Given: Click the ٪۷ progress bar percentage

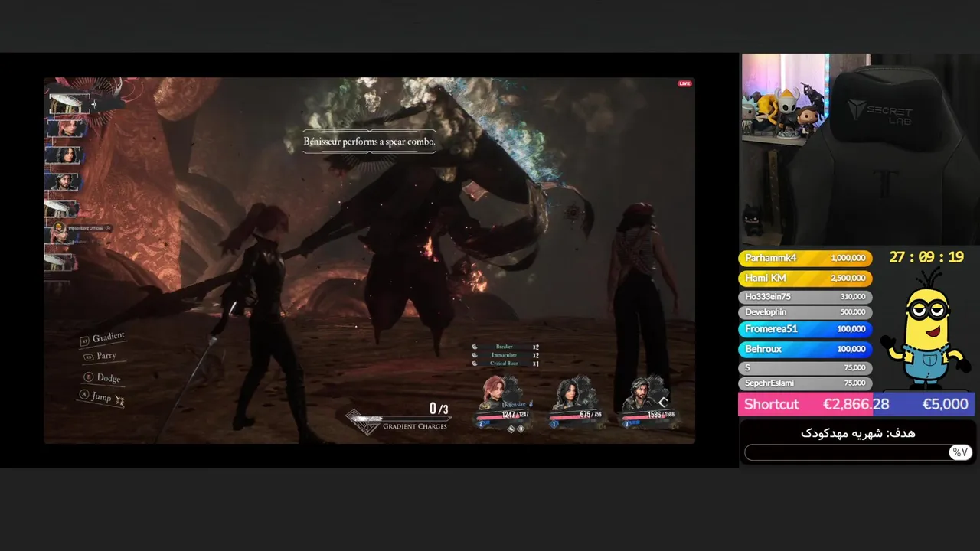Looking at the screenshot, I should click(x=960, y=452).
